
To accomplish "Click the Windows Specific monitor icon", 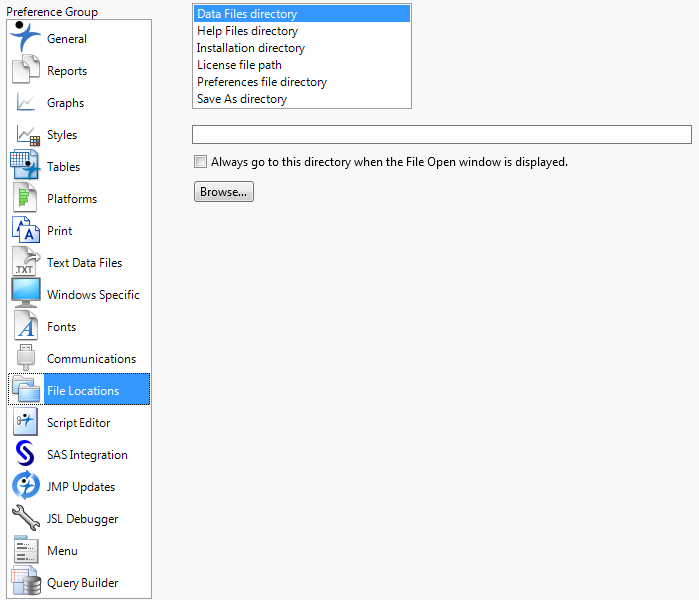I will [x=26, y=293].
